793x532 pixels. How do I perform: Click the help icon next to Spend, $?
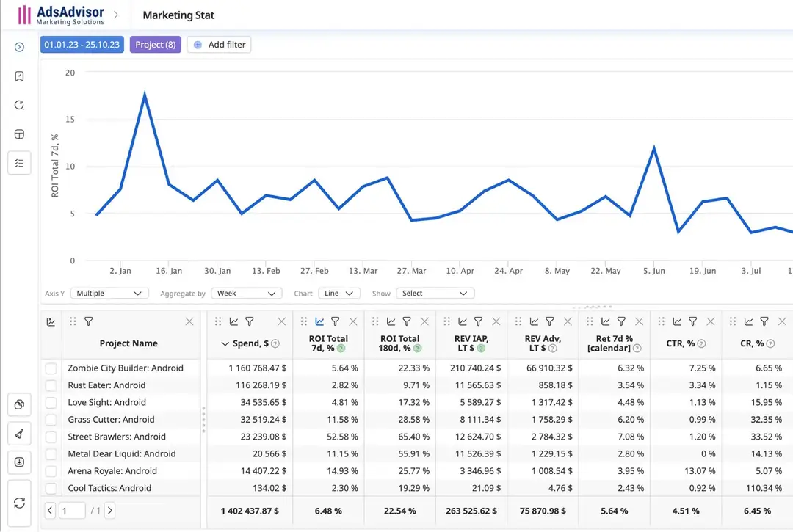coord(275,343)
